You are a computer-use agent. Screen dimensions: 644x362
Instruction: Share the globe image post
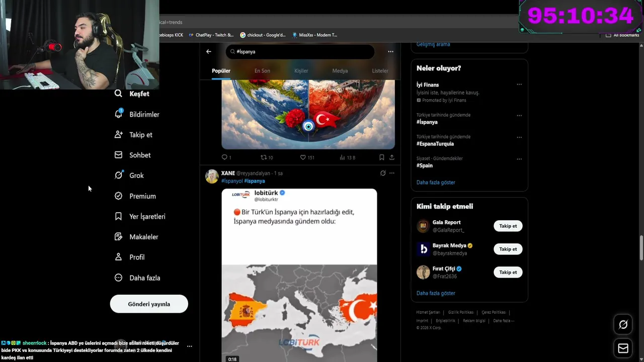click(x=392, y=157)
